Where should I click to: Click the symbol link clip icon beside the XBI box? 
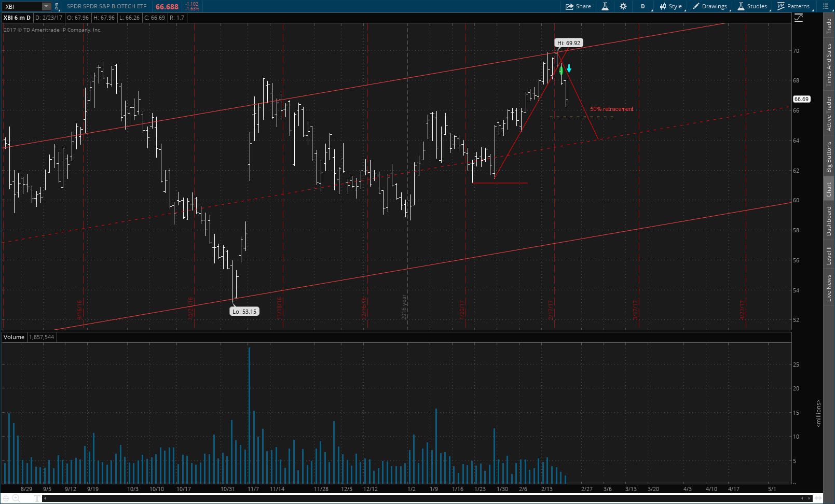pyautogui.click(x=57, y=6)
